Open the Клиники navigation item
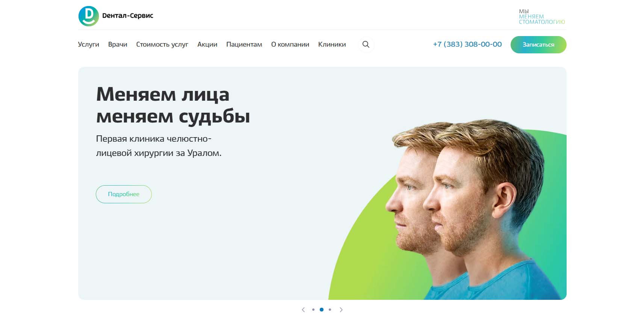 coord(332,44)
